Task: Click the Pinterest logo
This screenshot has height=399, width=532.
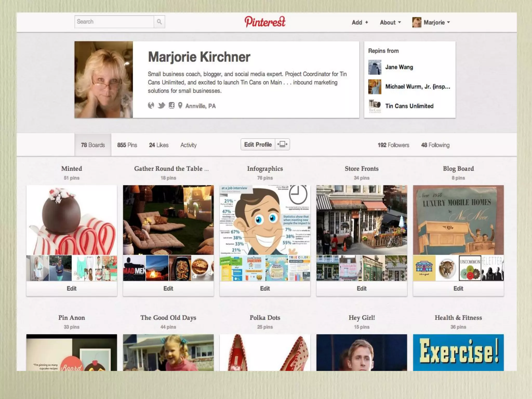Action: 265,22
